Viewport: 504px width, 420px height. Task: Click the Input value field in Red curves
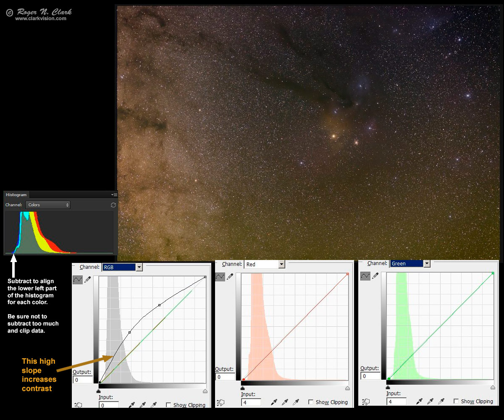(x=251, y=402)
